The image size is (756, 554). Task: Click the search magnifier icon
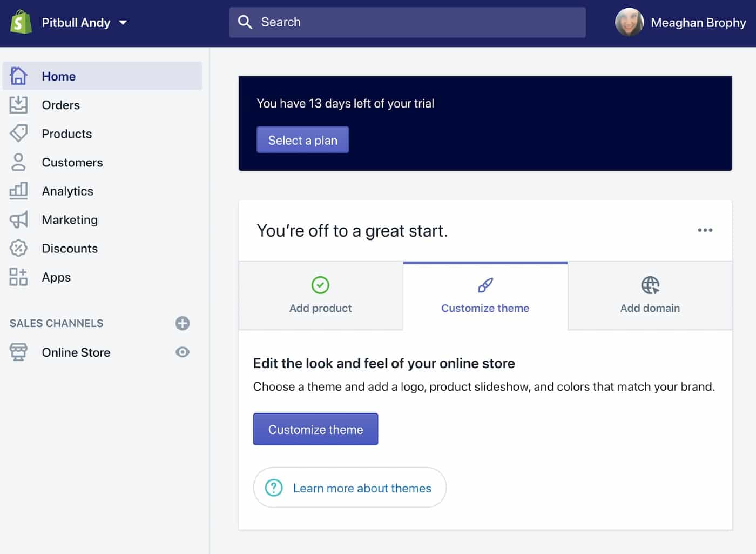coord(245,22)
